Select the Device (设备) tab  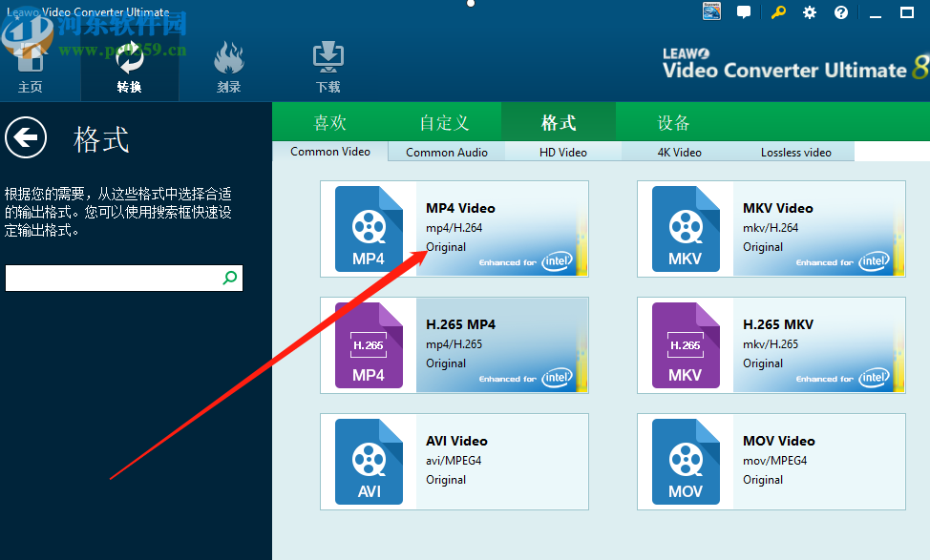(673, 123)
